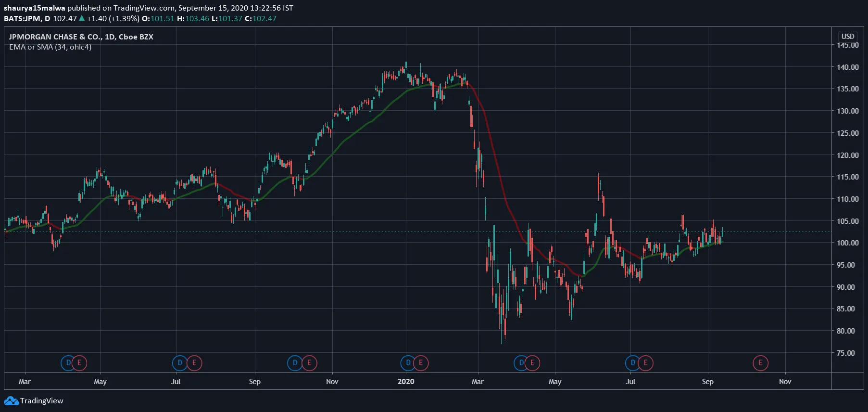Image resolution: width=868 pixels, height=412 pixels.
Task: Select the open value O:101.51
Action: (158, 19)
